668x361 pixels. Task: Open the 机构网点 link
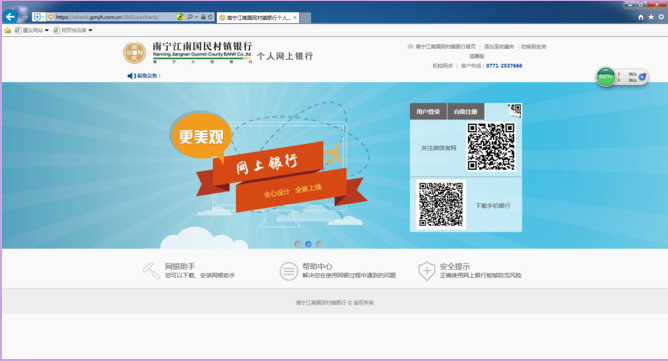(443, 66)
